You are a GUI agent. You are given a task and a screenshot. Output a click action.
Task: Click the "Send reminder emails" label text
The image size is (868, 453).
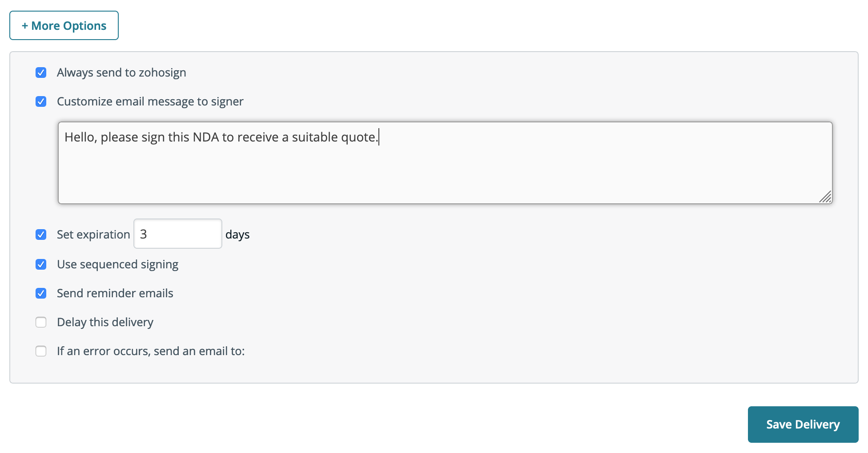click(115, 293)
